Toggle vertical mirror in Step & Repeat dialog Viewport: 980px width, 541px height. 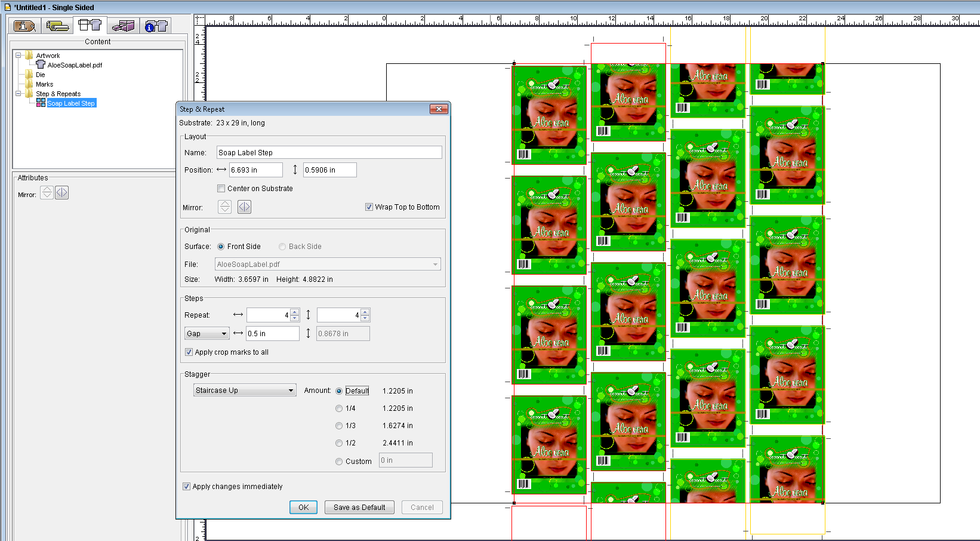coord(225,207)
